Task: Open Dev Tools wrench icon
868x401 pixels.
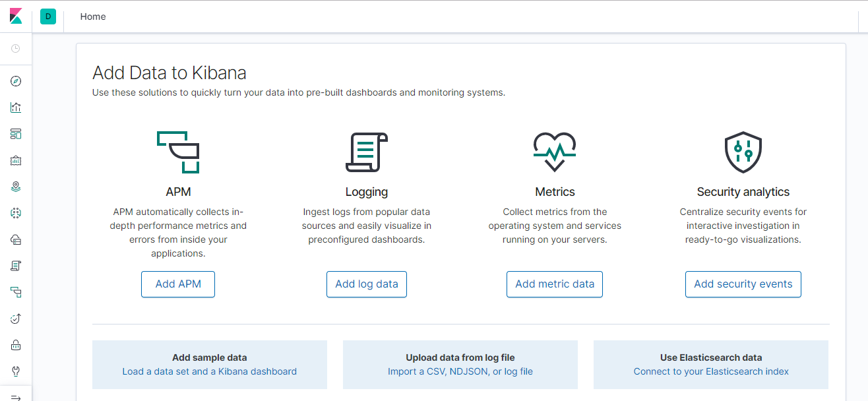Action: tap(16, 371)
